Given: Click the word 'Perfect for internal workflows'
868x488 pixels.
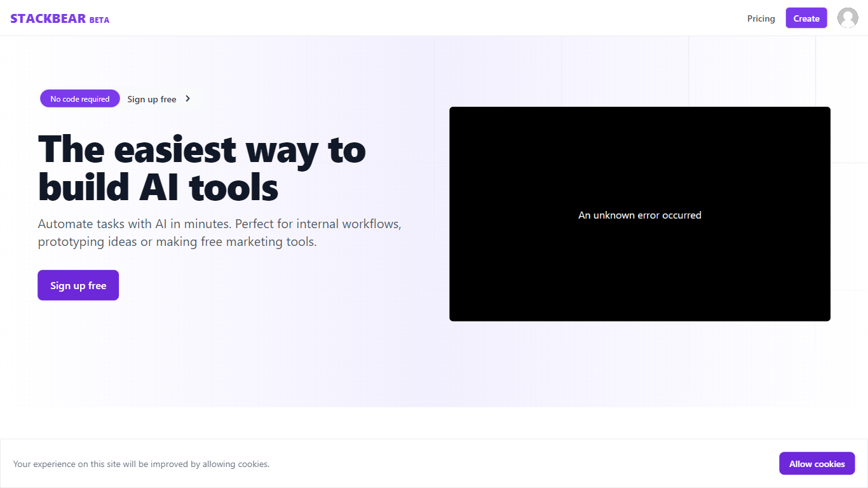Looking at the screenshot, I should tap(318, 224).
